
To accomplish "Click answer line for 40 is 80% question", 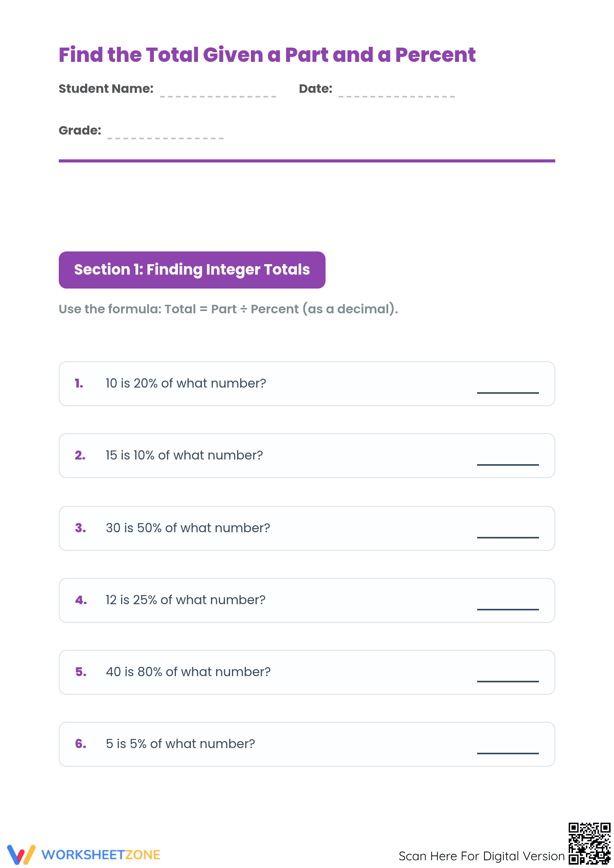I will pos(508,681).
